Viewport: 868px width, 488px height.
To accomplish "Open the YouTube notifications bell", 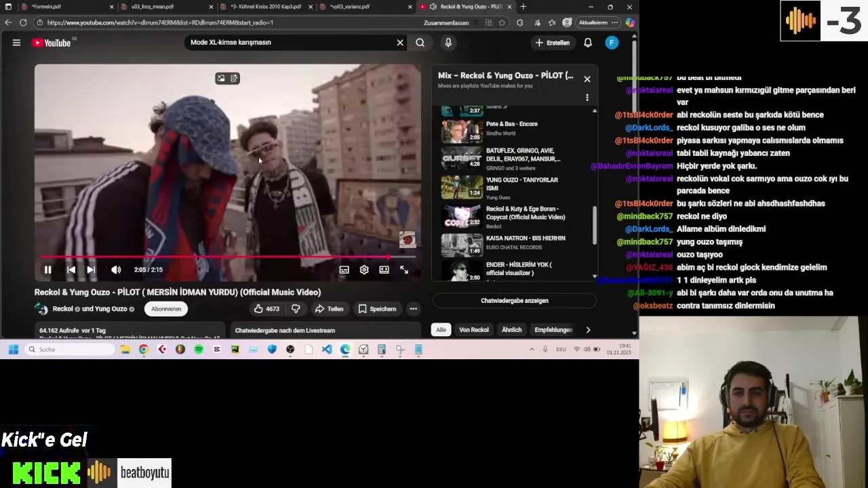I will click(588, 43).
